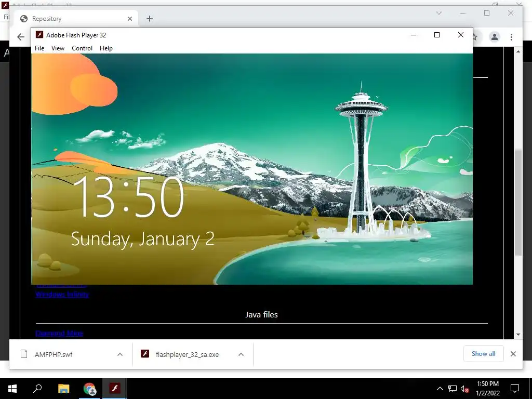Switch to Flash Player taskbar icon
The image size is (532, 399).
(115, 389)
